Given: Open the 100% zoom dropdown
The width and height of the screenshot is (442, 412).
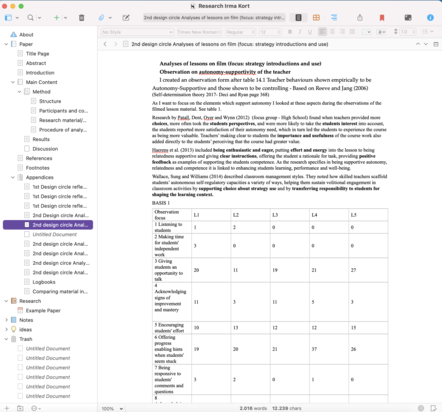Looking at the screenshot, I should tap(112, 408).
